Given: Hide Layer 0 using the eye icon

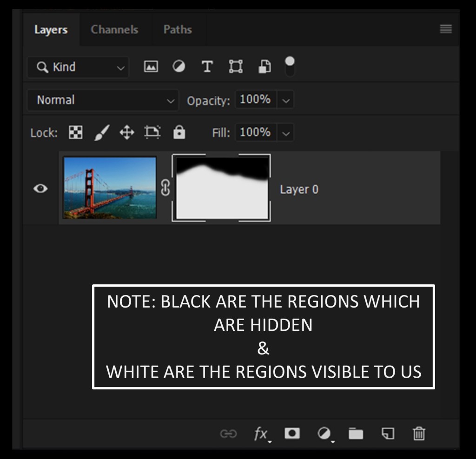Looking at the screenshot, I should coord(41,188).
